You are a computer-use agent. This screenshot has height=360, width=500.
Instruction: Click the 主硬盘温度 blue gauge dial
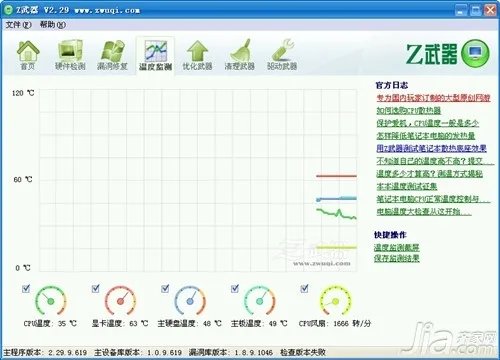click(190, 301)
